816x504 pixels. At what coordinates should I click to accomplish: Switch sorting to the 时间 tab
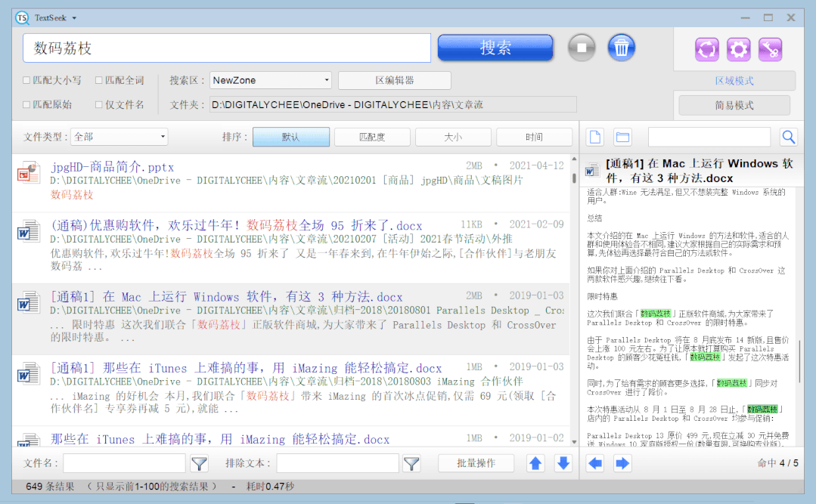click(535, 136)
